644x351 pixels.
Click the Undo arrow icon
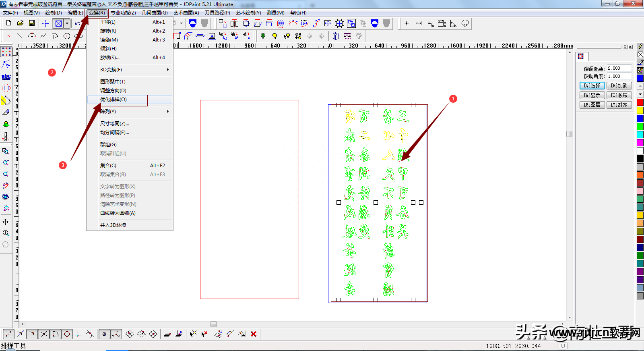(78, 23)
